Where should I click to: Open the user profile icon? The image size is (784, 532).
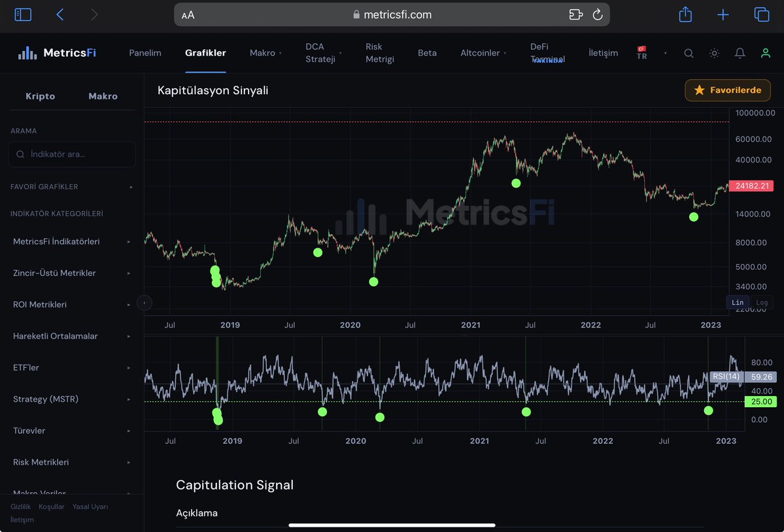click(766, 53)
